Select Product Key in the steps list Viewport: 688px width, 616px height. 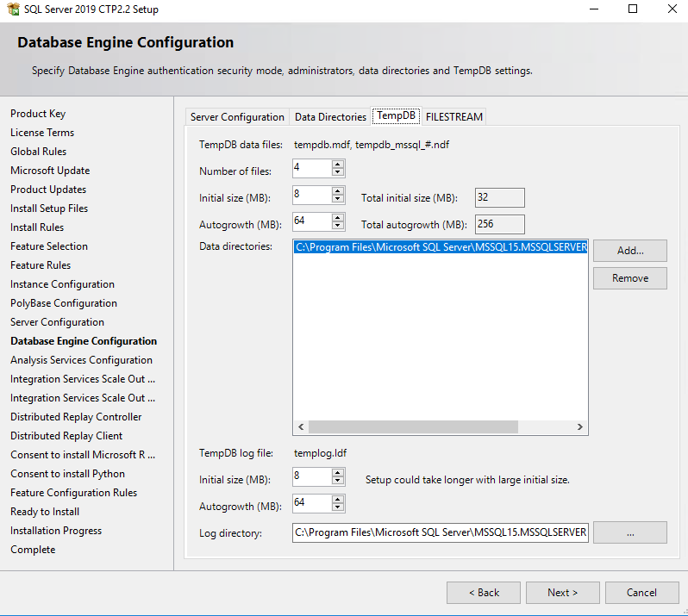pyautogui.click(x=38, y=114)
